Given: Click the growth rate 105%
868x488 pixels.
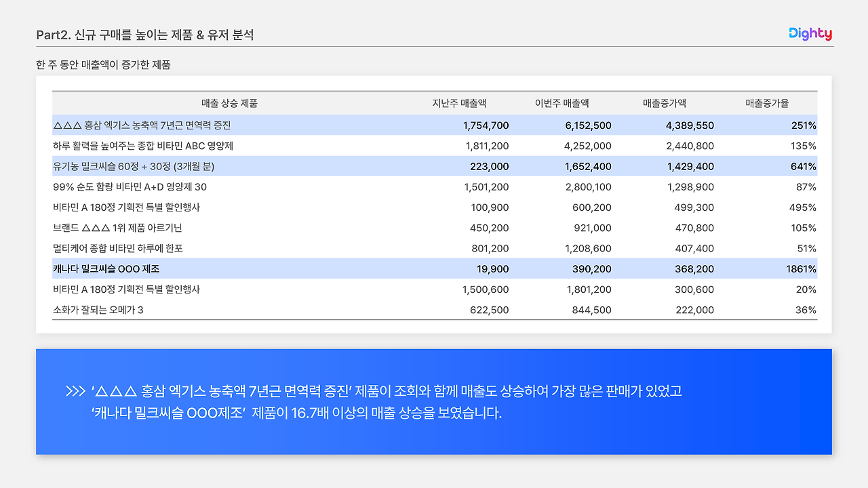Looking at the screenshot, I should [804, 228].
